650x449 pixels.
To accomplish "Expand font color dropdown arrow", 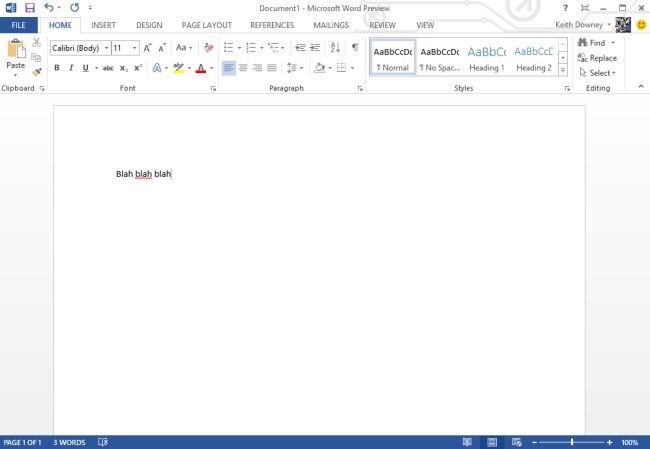I will (x=212, y=68).
